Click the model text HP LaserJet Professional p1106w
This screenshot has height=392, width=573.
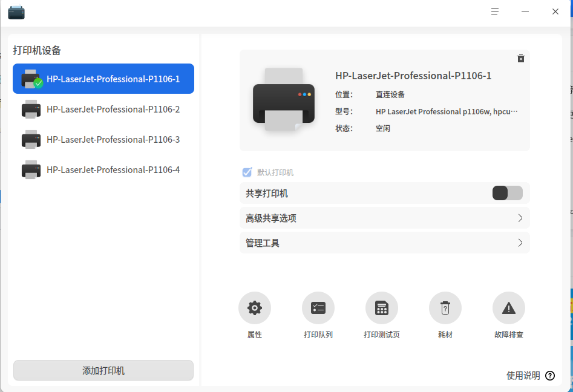447,111
